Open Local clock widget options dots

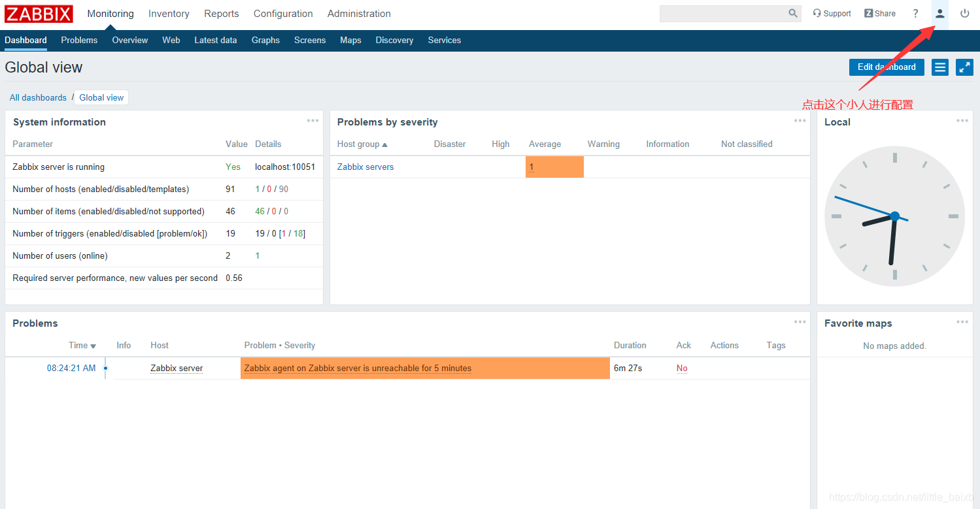pyautogui.click(x=962, y=121)
